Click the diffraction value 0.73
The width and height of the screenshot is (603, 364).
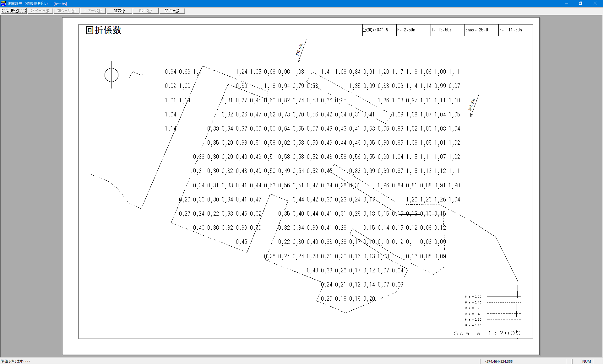tap(284, 115)
